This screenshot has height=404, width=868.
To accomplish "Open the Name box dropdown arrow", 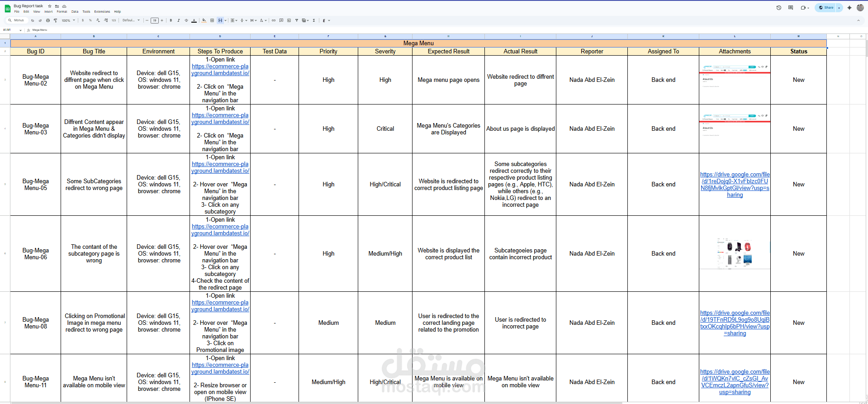I will [20, 30].
